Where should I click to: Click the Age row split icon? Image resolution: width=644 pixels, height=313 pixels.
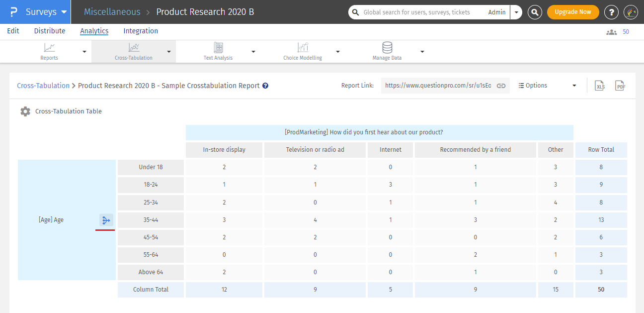pyautogui.click(x=106, y=220)
